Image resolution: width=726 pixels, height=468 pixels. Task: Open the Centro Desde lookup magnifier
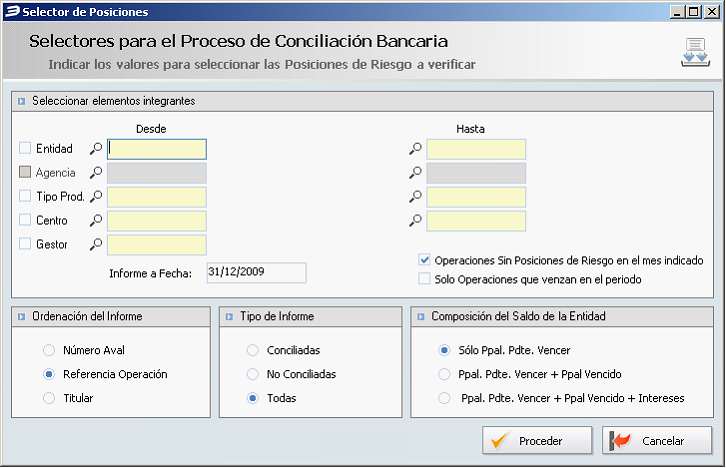point(96,220)
